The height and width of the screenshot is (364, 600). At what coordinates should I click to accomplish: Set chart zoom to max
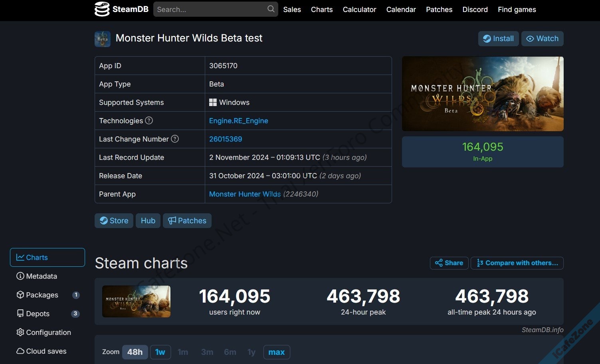click(276, 352)
